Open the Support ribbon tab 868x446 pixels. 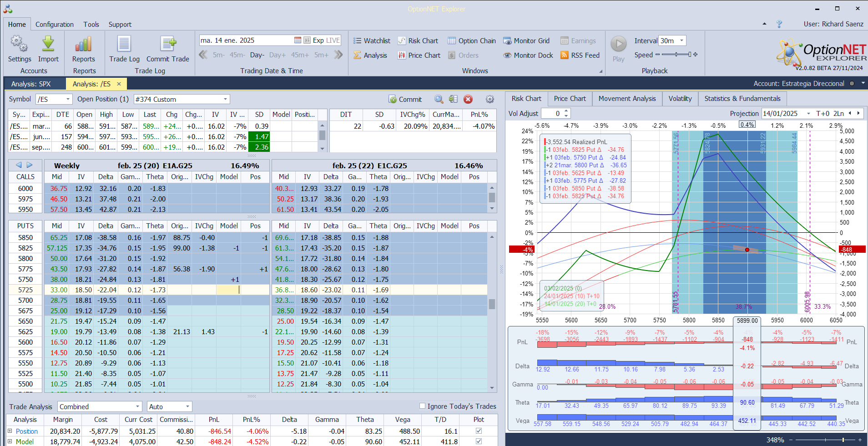tap(120, 25)
